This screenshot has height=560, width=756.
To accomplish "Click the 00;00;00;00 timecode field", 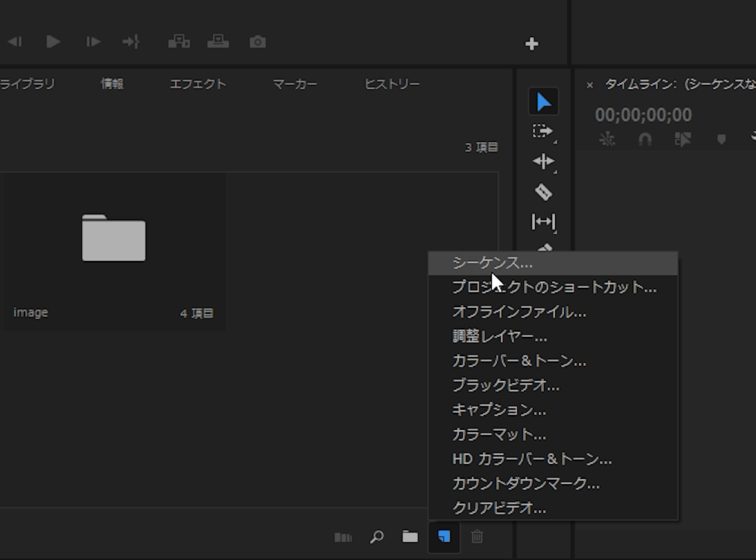I will [x=643, y=115].
